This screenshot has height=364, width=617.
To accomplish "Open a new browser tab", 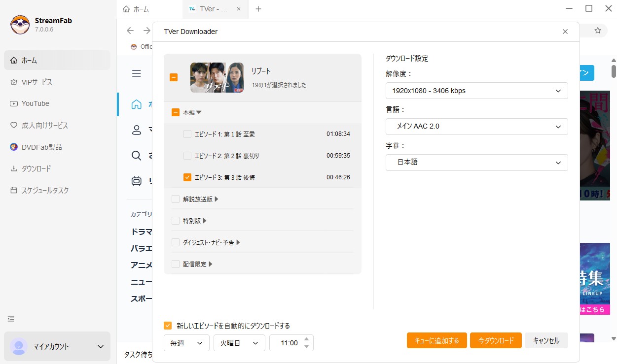I will (258, 8).
